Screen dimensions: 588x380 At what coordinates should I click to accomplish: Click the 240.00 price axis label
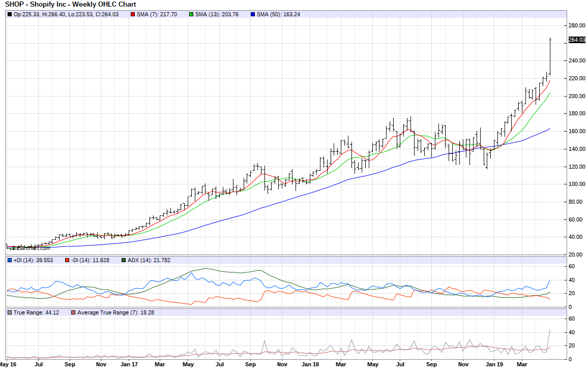577,60
